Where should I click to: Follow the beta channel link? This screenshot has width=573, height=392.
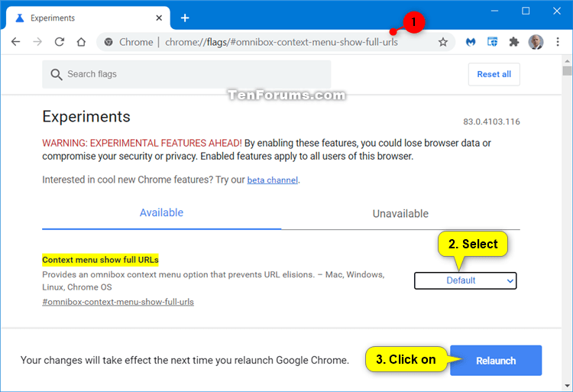(x=272, y=180)
